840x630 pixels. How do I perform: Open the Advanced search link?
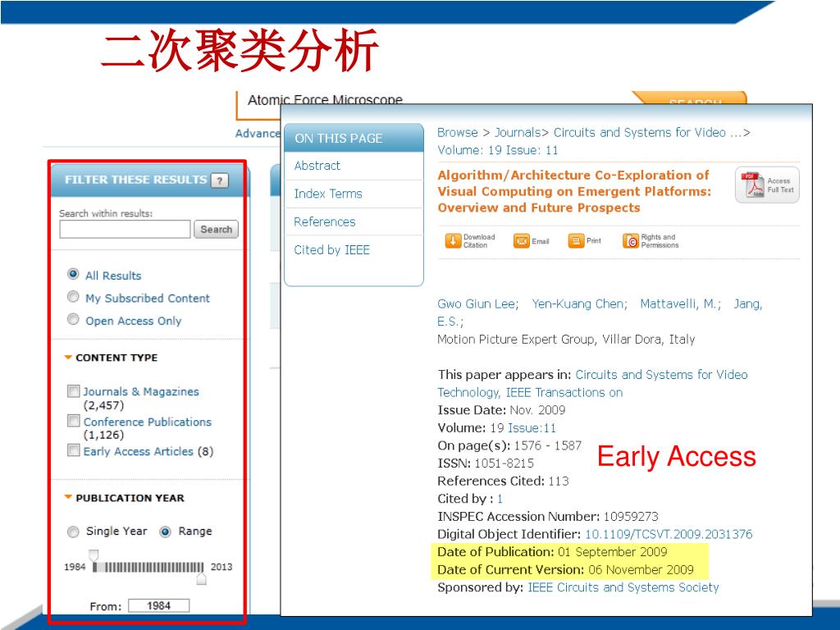258,134
